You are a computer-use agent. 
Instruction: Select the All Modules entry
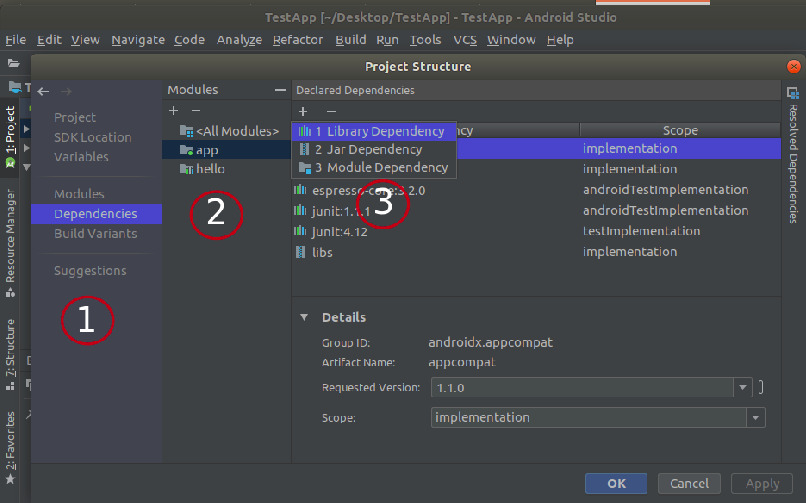pyautogui.click(x=229, y=131)
